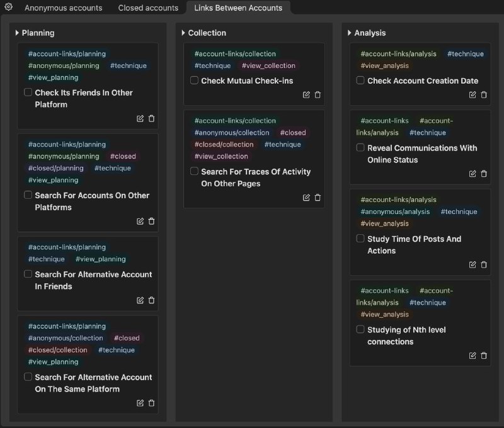The image size is (504, 428).
Task: Open the #view_collection tag on Check Mutual Check-ins
Action: 268,65
